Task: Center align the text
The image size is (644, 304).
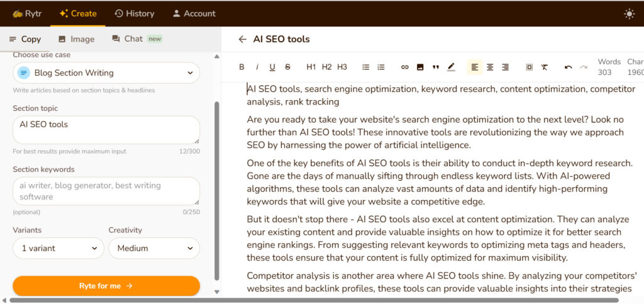Action: 490,67
